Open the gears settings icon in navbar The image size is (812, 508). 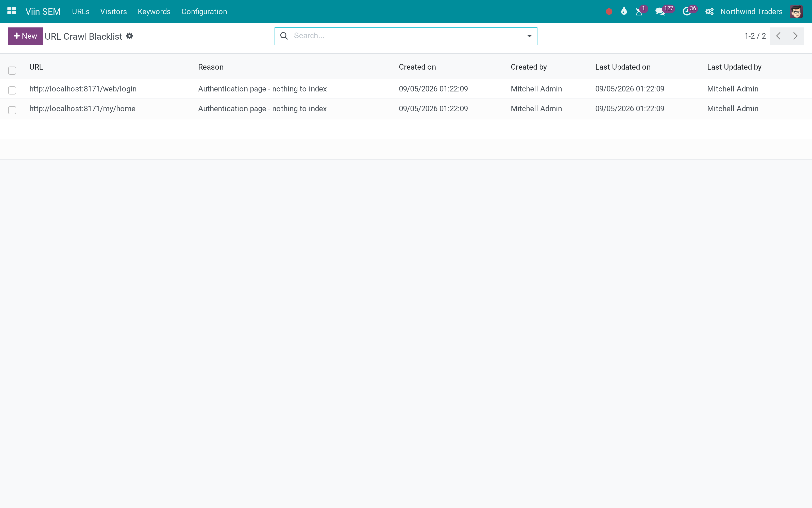coord(709,12)
